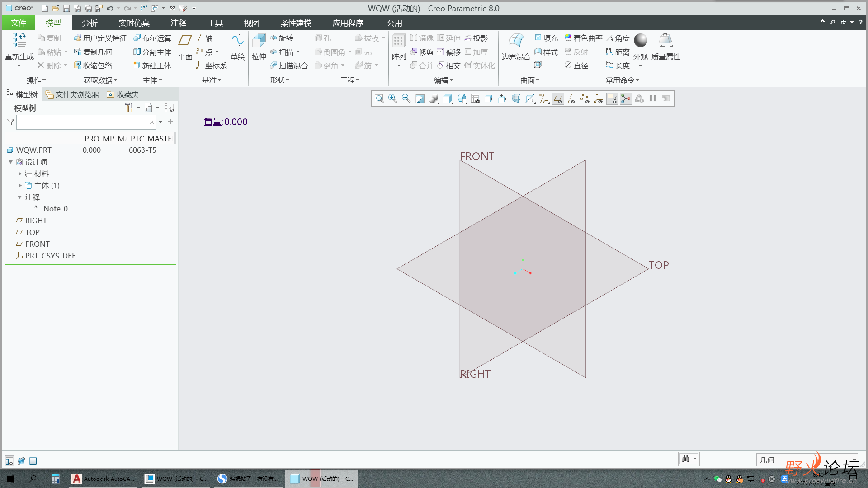Toggle coordinate system display filter
The image size is (868, 488).
(x=599, y=99)
